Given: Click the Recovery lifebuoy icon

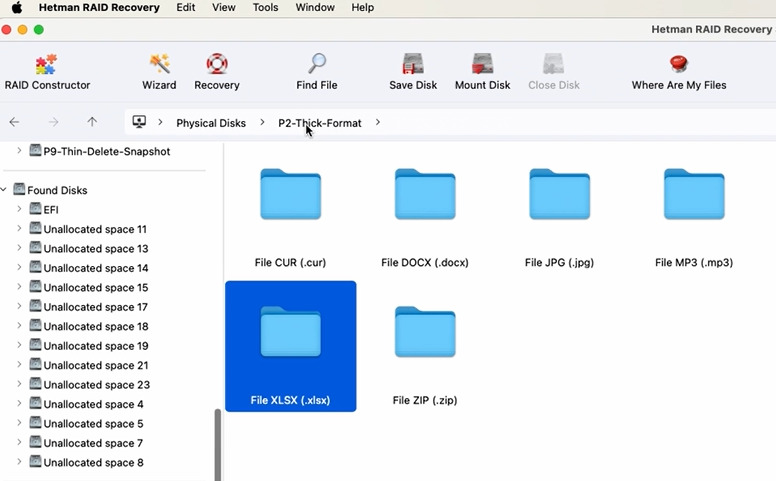Looking at the screenshot, I should [x=217, y=63].
